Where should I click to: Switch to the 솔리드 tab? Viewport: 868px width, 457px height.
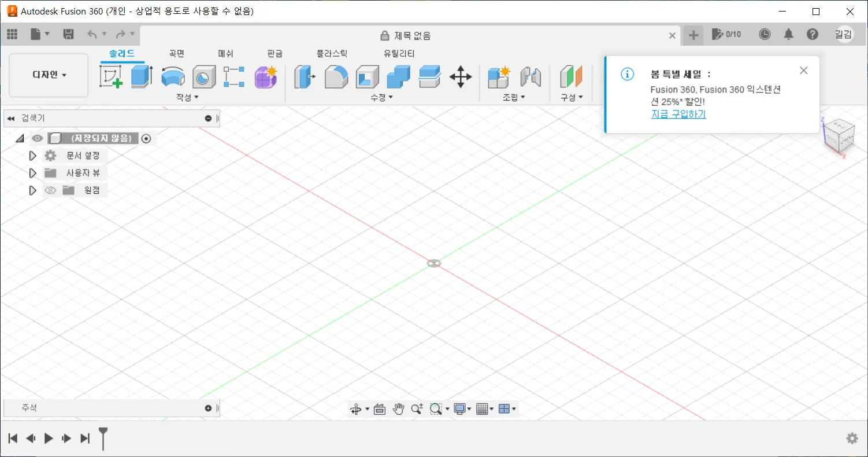(122, 53)
